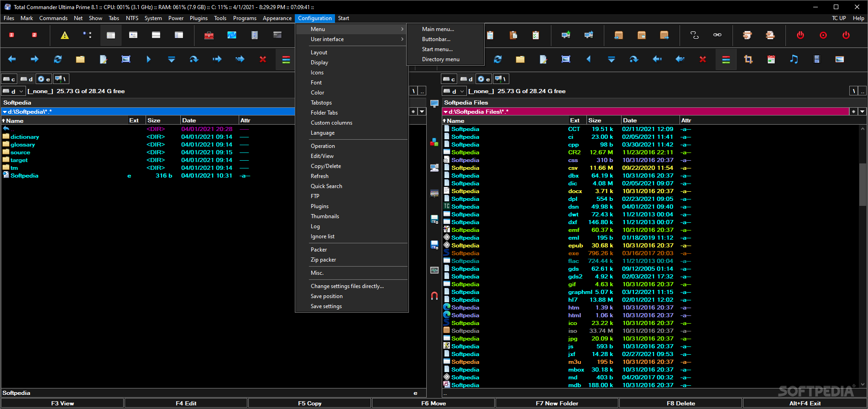Open left panel directory history dropdown arrow
The width and height of the screenshot is (868, 409).
[422, 111]
